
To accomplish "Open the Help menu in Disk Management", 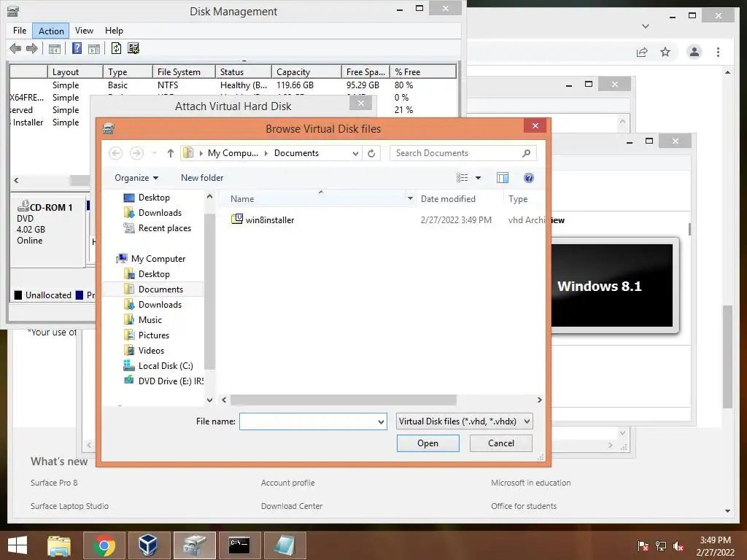I will (x=114, y=31).
